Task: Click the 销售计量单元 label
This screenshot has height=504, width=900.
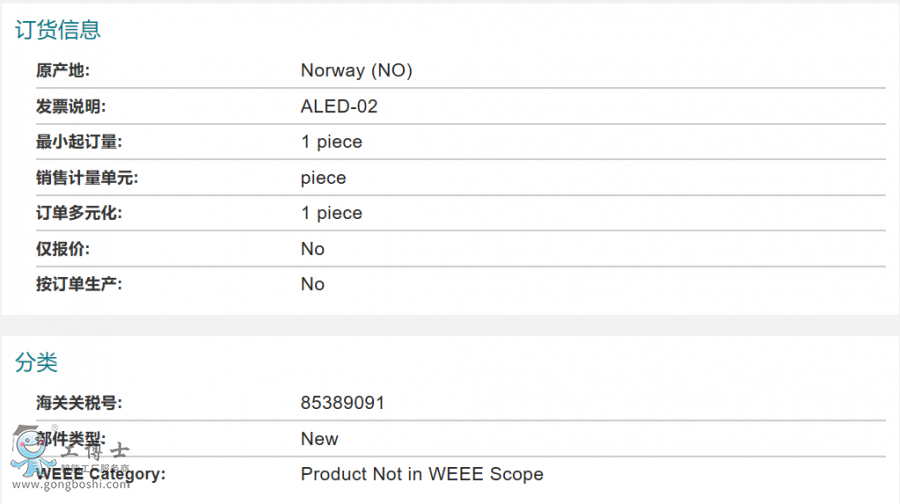Action: 87,178
